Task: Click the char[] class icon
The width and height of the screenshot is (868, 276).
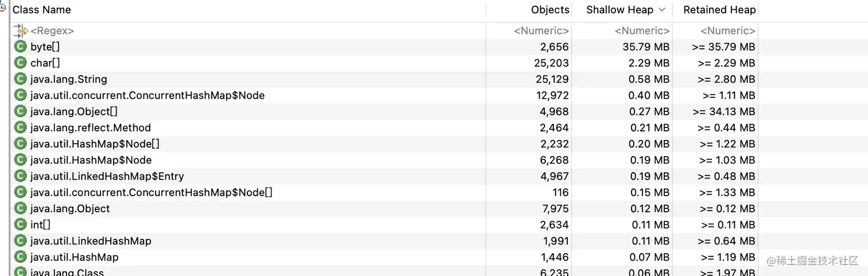Action: 21,63
